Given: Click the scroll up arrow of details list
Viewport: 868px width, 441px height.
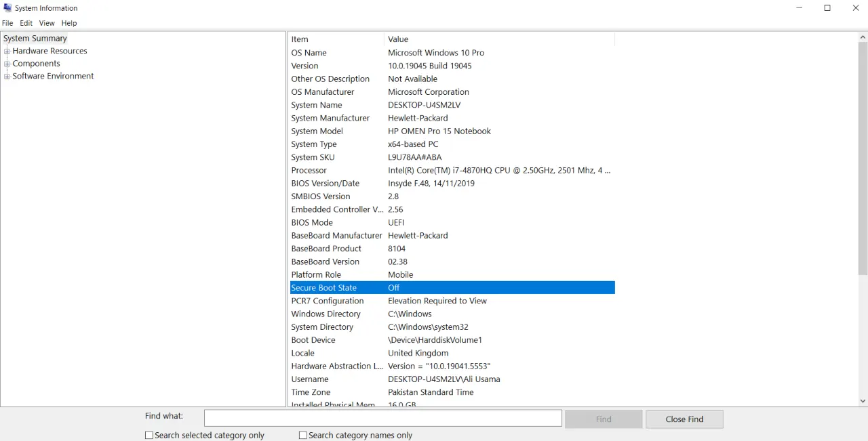Looking at the screenshot, I should coord(863,38).
